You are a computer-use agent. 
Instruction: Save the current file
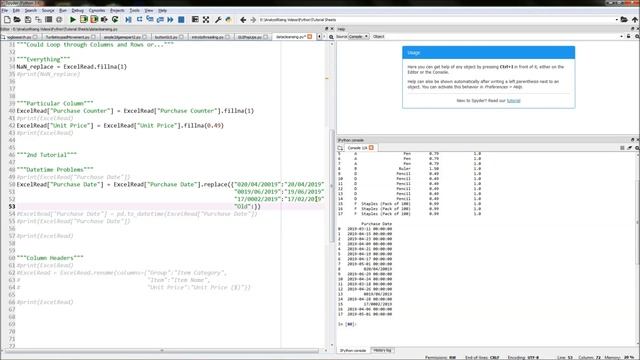coord(28,19)
